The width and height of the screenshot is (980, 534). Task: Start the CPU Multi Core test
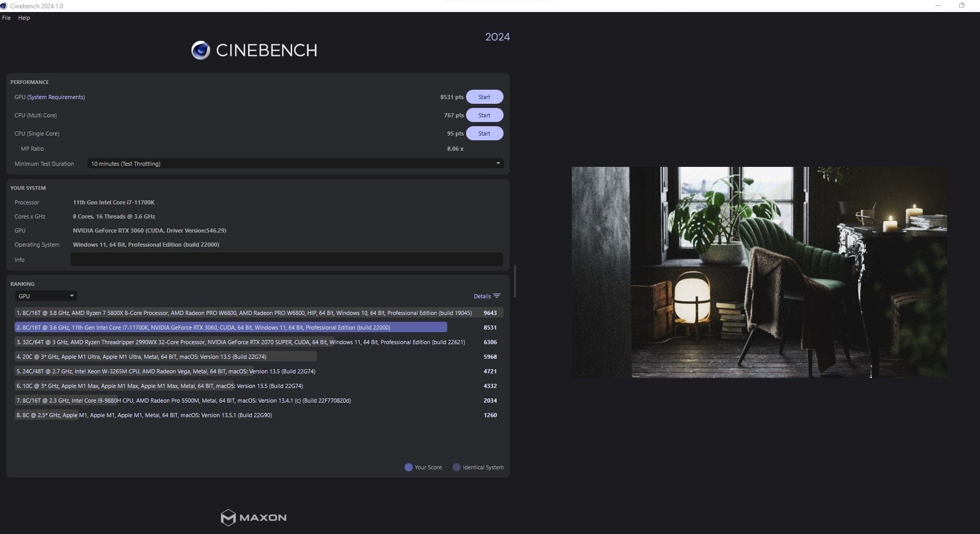pyautogui.click(x=484, y=115)
